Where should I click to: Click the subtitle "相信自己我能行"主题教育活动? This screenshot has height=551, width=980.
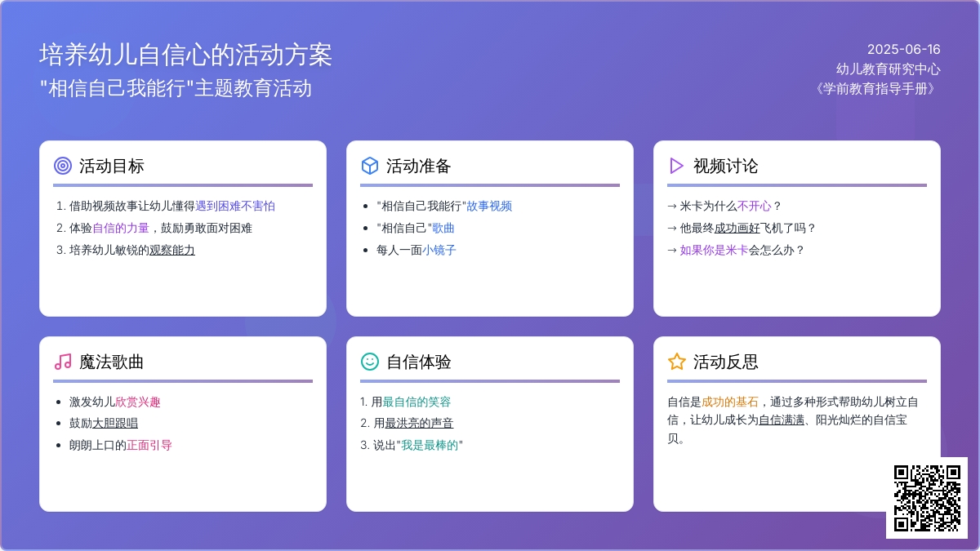point(176,88)
